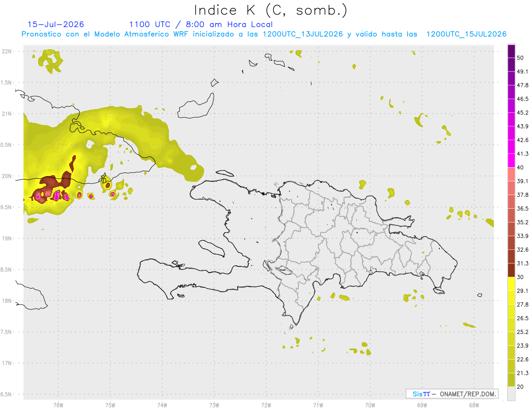Image resolution: width=532 pixels, height=411 pixels.
Task: Click the '17N' latitude axis label
Action: click(7, 363)
